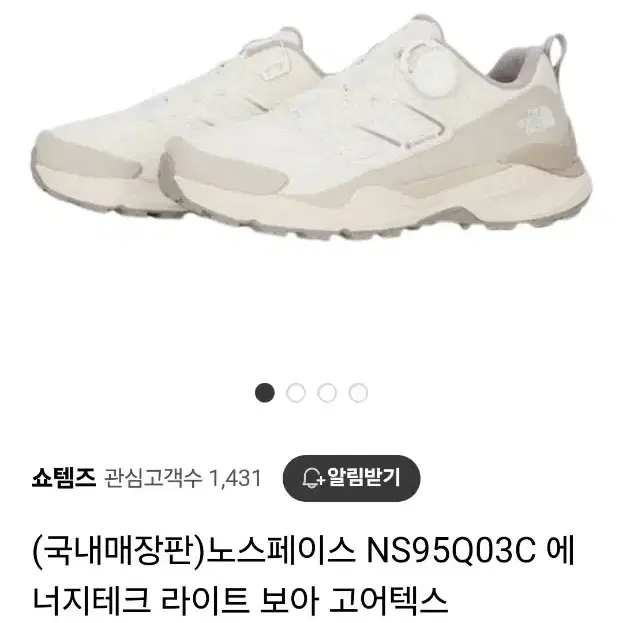
Task: Jump to the fourth image dot
Action: point(358,393)
